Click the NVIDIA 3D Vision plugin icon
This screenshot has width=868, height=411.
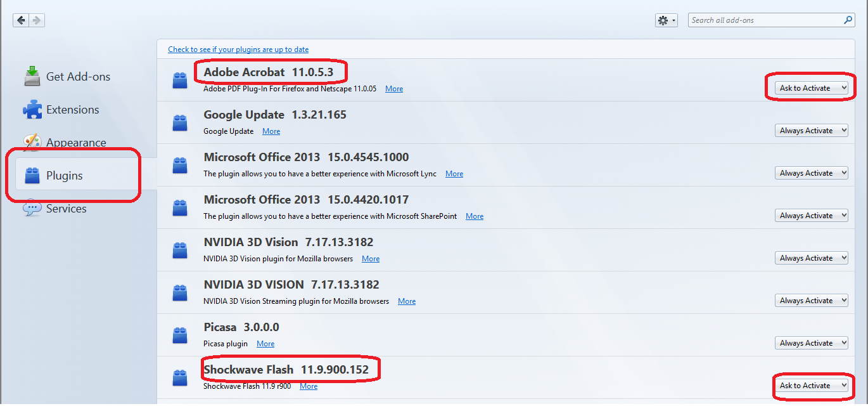[180, 250]
